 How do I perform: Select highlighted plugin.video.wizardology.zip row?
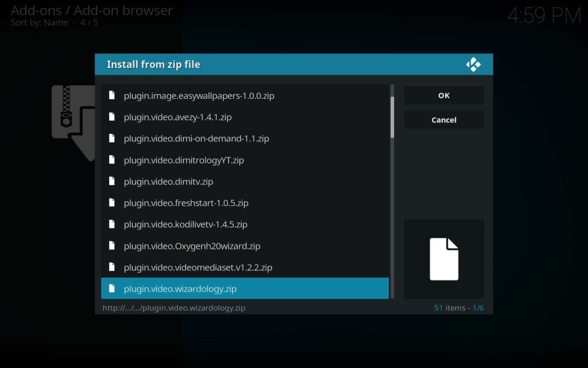coord(245,289)
